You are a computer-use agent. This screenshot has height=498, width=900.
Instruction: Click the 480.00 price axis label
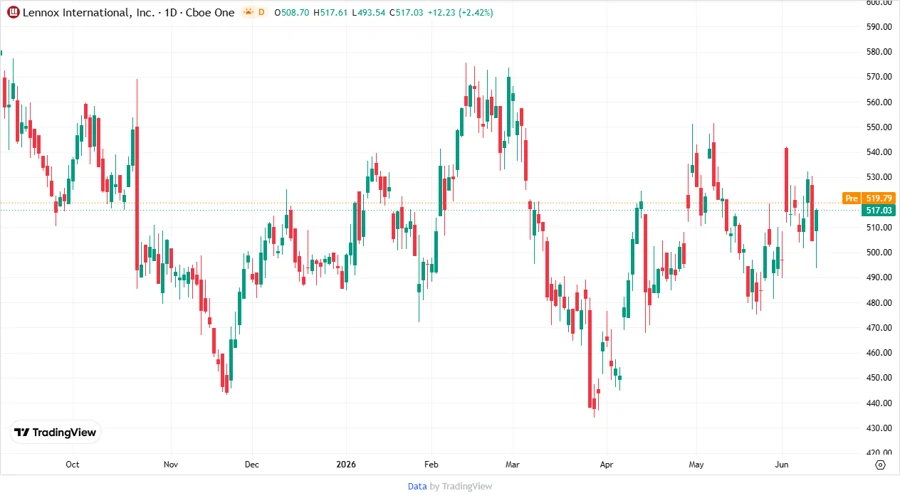coord(879,303)
